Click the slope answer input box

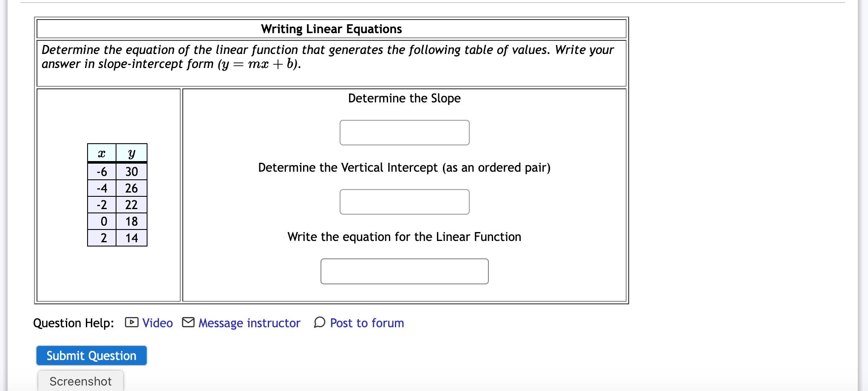pyautogui.click(x=404, y=133)
